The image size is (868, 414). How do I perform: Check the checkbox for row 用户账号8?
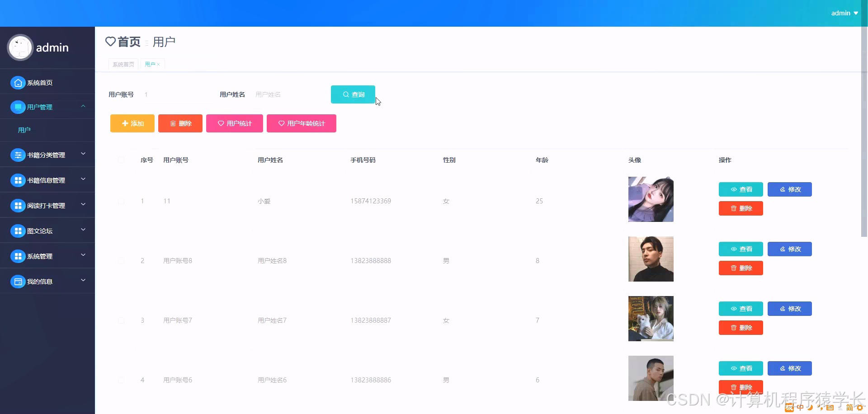[121, 261]
